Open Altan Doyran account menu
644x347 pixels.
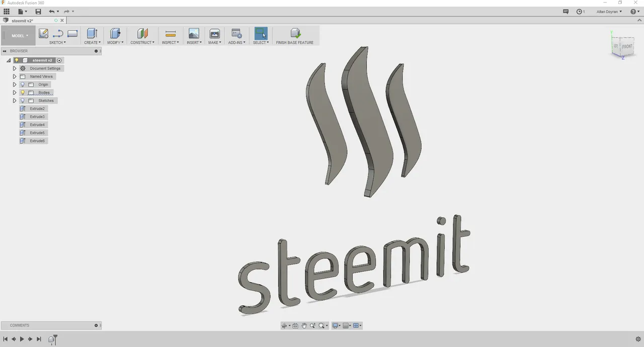[609, 12]
